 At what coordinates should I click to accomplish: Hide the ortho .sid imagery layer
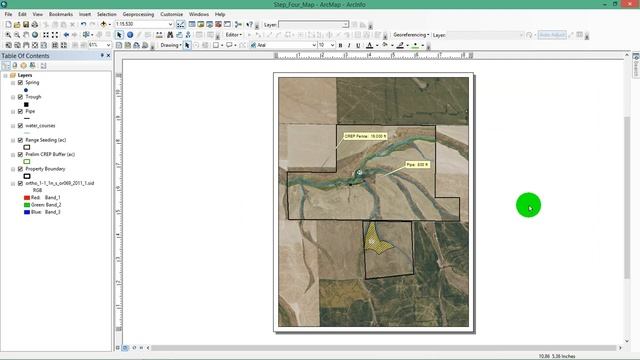tap(20, 183)
